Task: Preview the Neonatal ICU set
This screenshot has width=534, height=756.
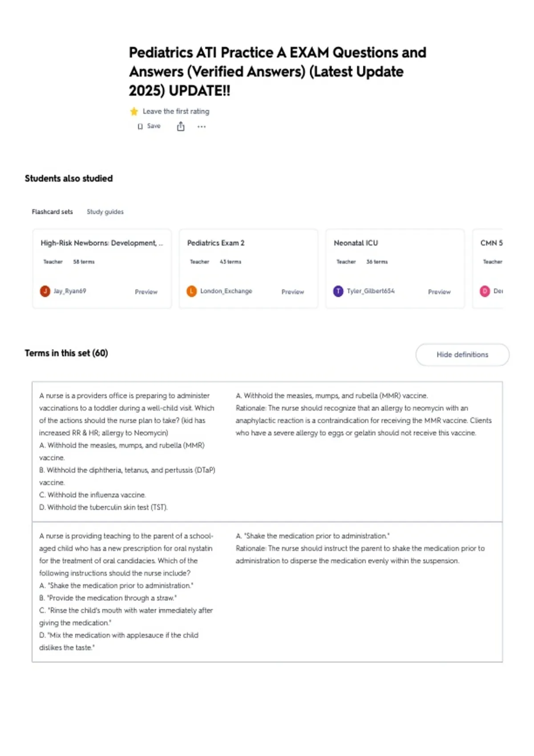Action: click(439, 292)
